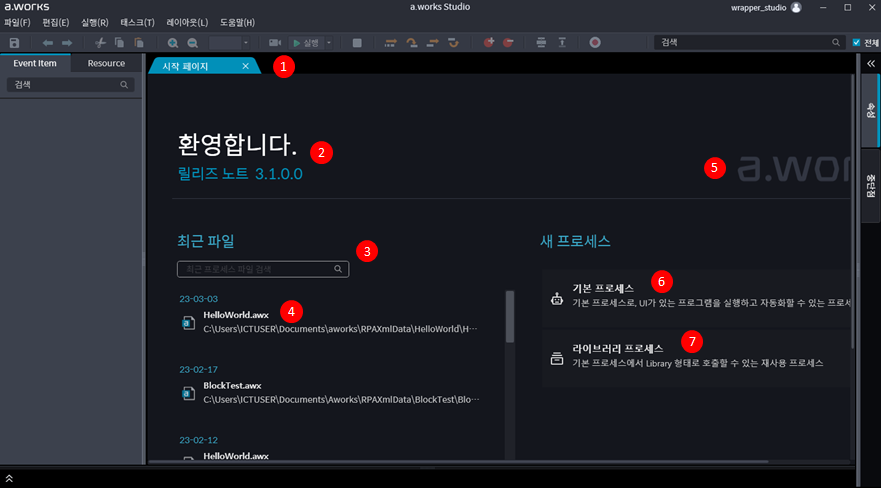The height and width of the screenshot is (488, 881).
Task: Click the Zoom out magnifier icon
Action: [193, 43]
